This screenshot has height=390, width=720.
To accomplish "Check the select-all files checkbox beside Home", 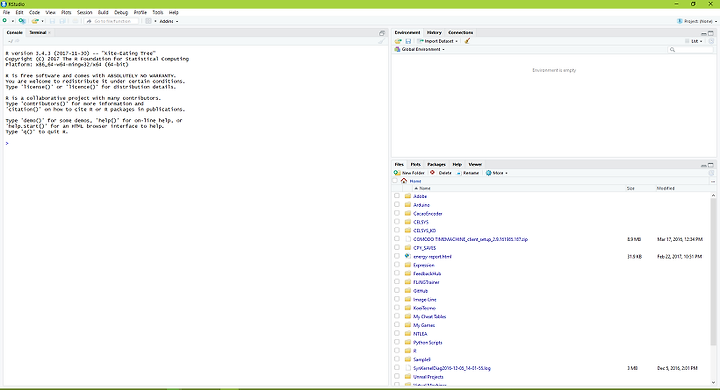I will 395,181.
